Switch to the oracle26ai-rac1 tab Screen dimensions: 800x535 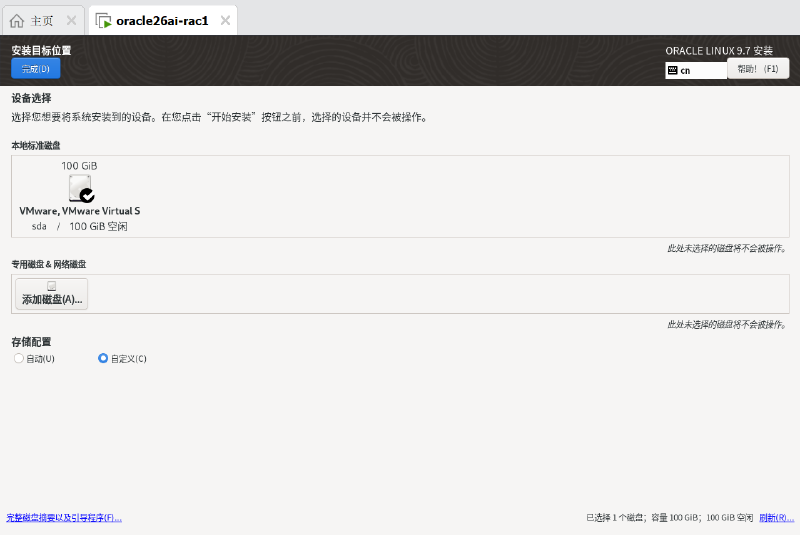tap(162, 21)
